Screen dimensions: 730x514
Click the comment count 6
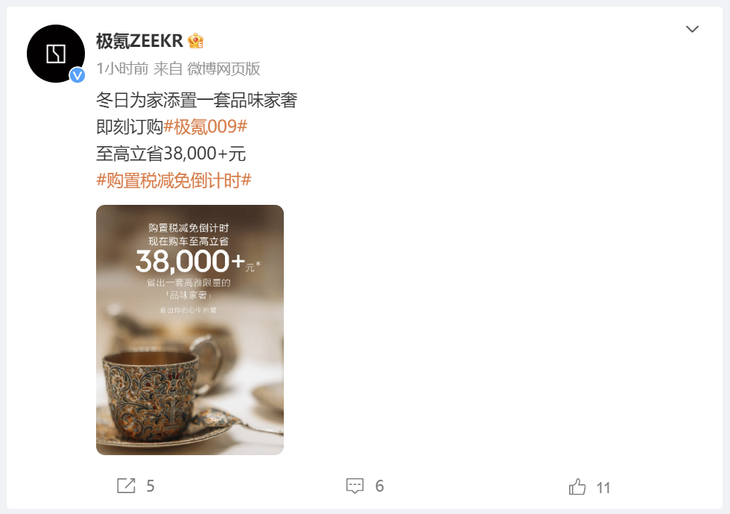pos(379,487)
